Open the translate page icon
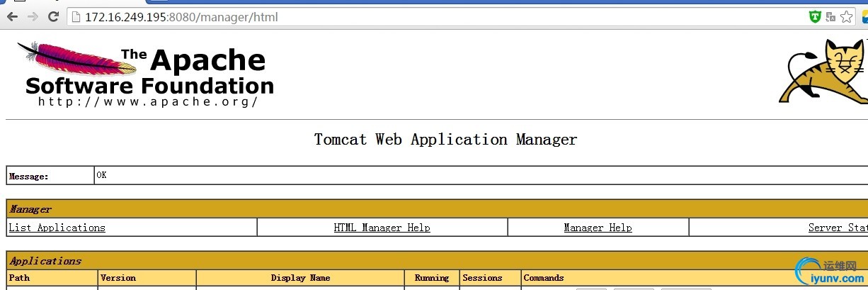Image resolution: width=868 pixels, height=290 pixels. pos(830,17)
